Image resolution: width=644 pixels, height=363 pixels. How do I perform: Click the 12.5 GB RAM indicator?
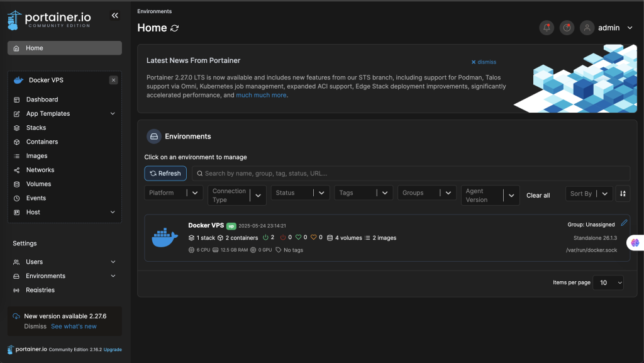tap(230, 250)
